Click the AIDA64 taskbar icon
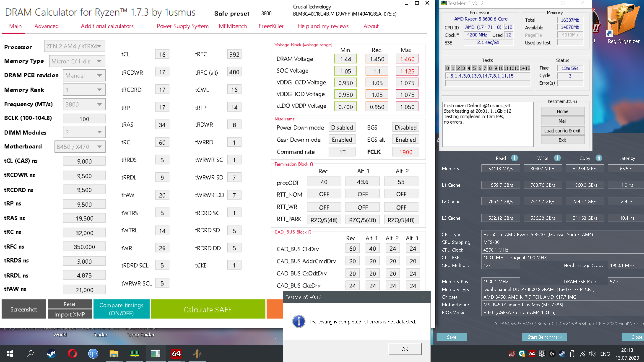 tap(176, 353)
